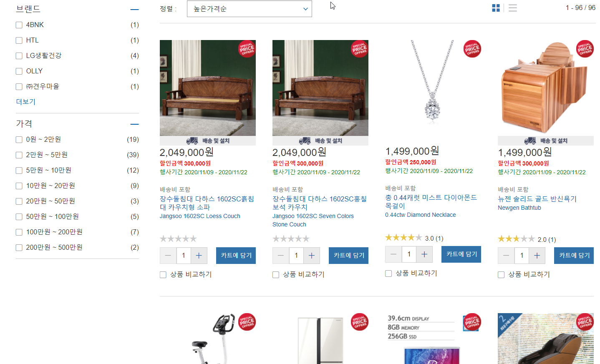Show more brands via 더보기
The height and width of the screenshot is (364, 600).
[x=26, y=102]
